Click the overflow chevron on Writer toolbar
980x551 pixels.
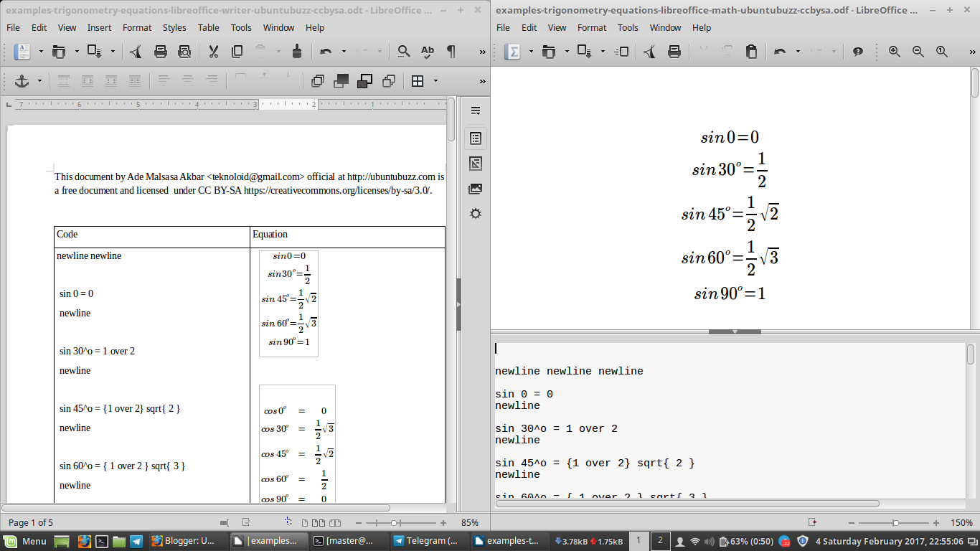coord(482,51)
